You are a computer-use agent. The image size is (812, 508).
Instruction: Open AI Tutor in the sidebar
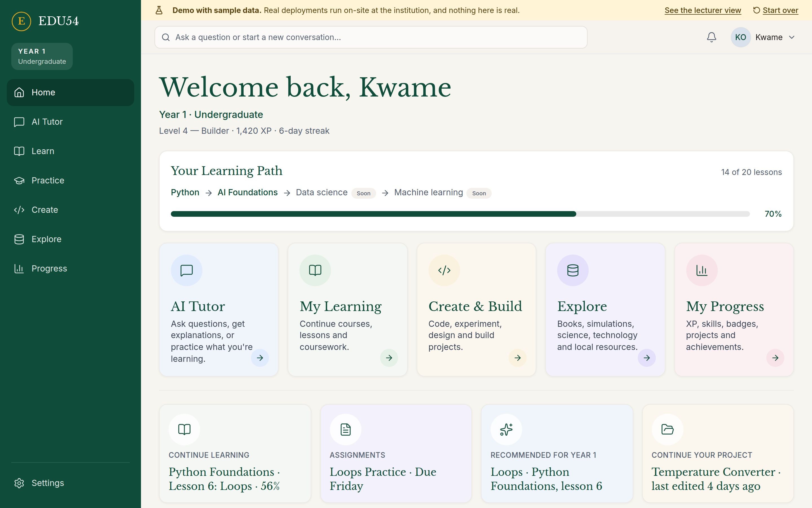point(70,122)
